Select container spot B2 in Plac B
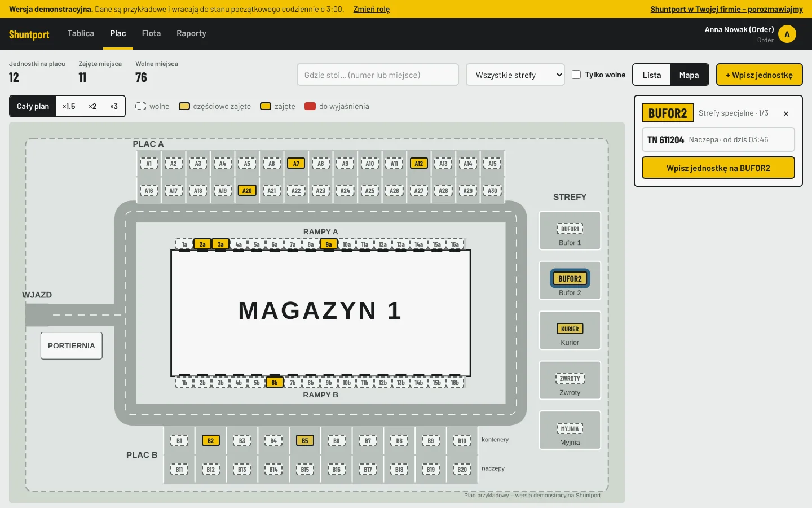 210,441
